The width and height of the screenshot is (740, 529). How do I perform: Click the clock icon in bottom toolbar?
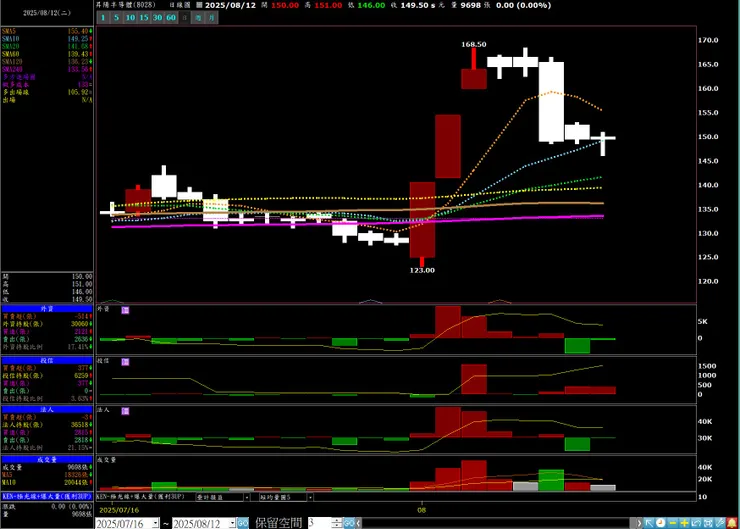point(661,523)
